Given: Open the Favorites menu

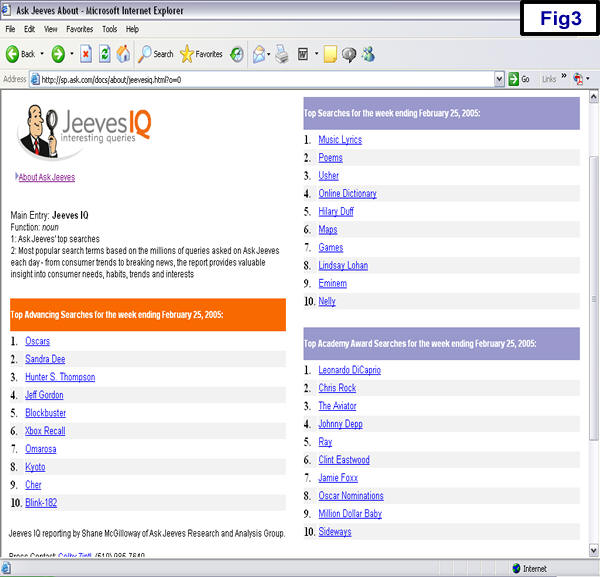Looking at the screenshot, I should (x=80, y=29).
